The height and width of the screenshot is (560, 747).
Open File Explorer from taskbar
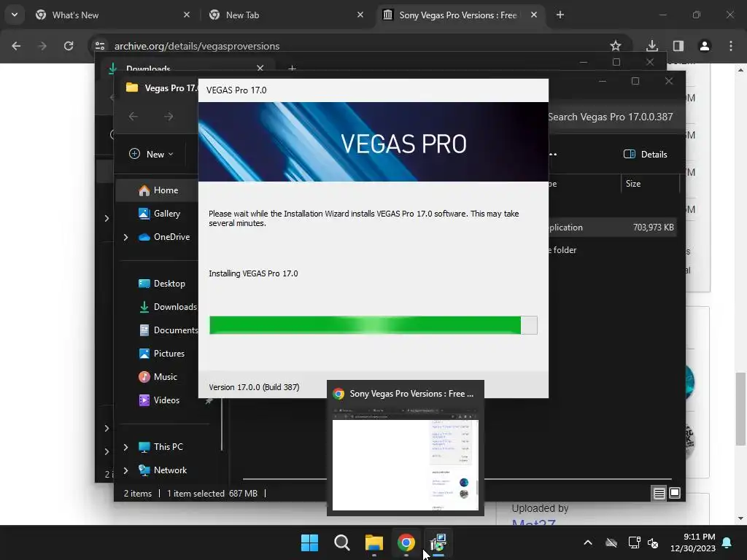point(374,542)
